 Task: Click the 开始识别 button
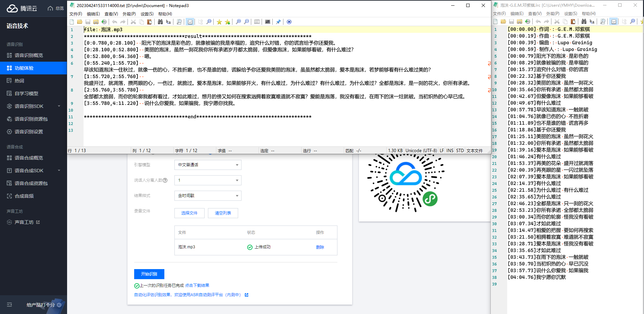pyautogui.click(x=149, y=274)
